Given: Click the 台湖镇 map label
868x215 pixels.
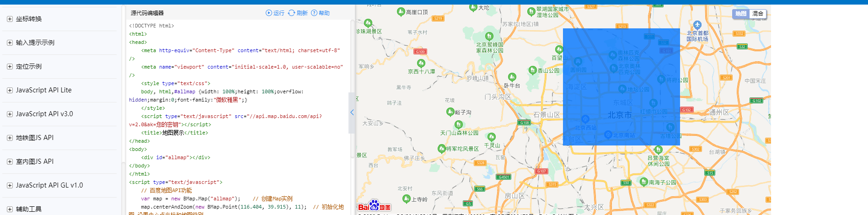Looking at the screenshot, I should point(717,152).
